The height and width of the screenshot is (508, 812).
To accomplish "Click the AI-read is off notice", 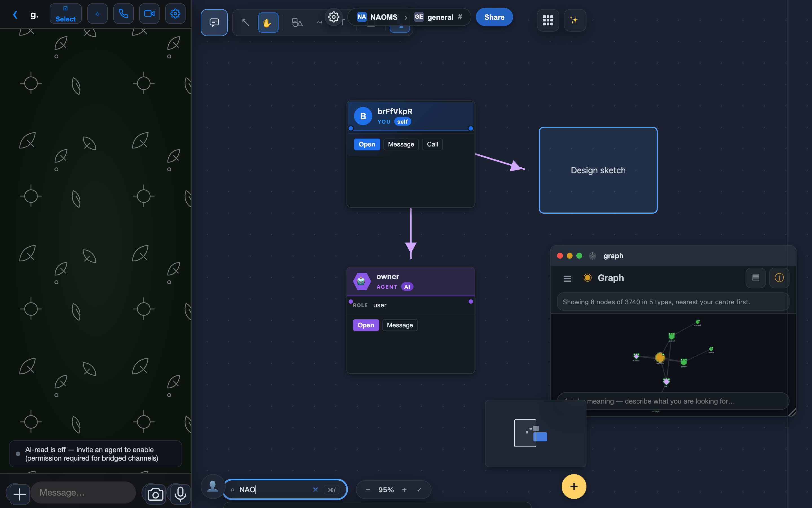I will 96,454.
